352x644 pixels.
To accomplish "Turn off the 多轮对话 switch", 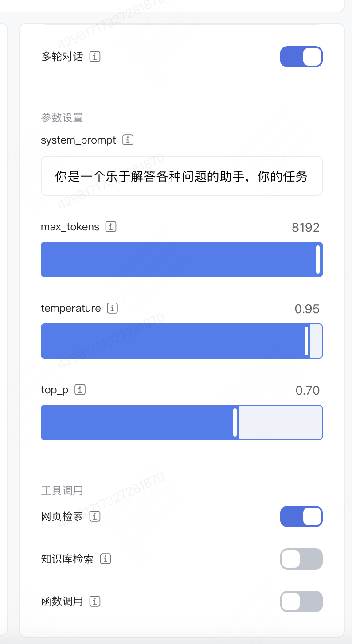I will (301, 57).
